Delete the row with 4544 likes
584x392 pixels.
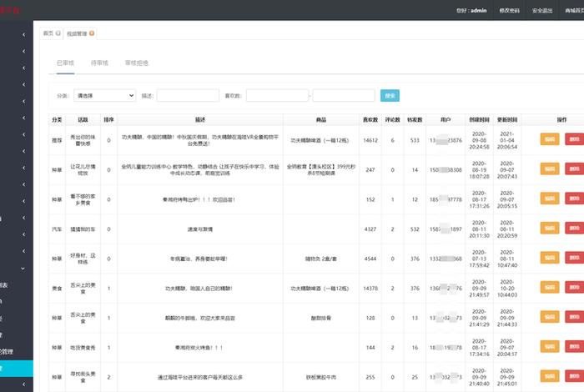(x=574, y=258)
